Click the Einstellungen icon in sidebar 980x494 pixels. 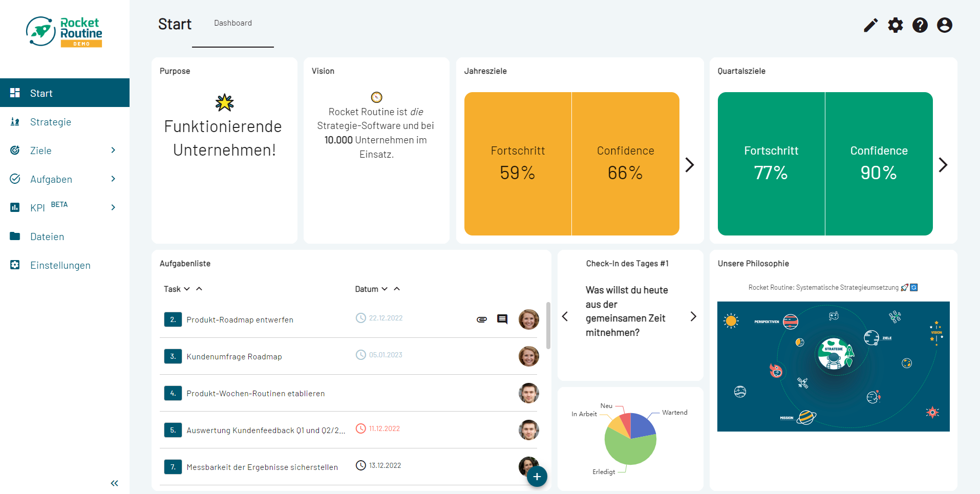click(x=15, y=265)
